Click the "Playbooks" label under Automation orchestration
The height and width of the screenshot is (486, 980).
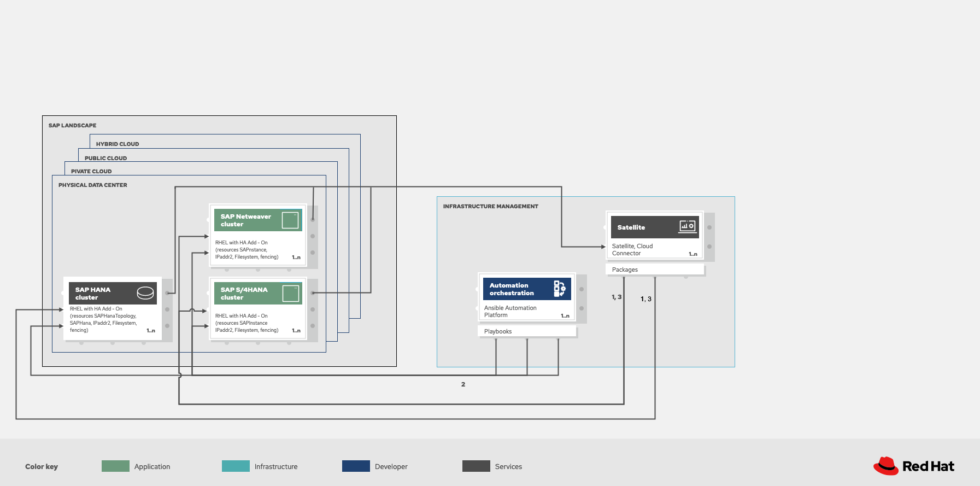tap(498, 331)
